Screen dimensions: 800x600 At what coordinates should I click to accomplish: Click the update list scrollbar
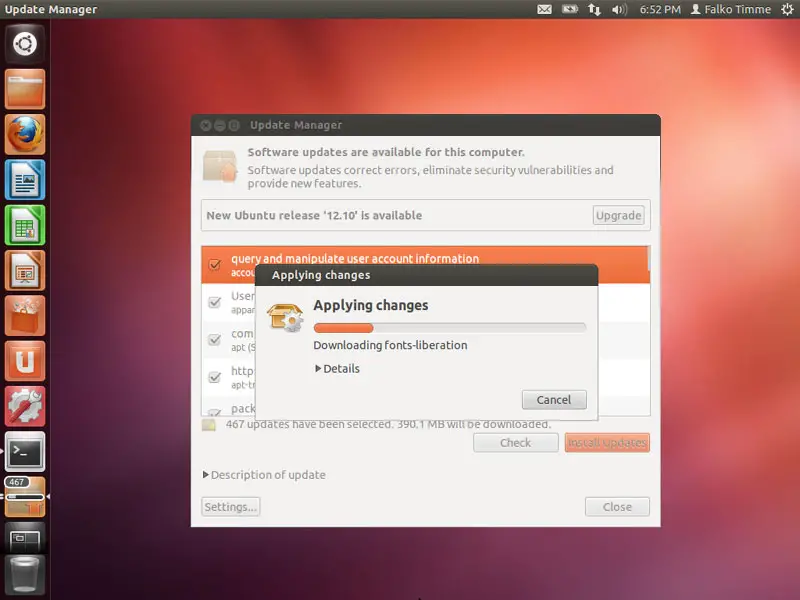pos(648,259)
